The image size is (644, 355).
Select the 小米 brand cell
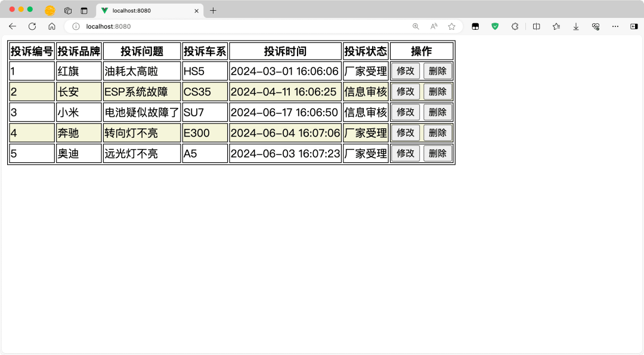click(x=79, y=112)
